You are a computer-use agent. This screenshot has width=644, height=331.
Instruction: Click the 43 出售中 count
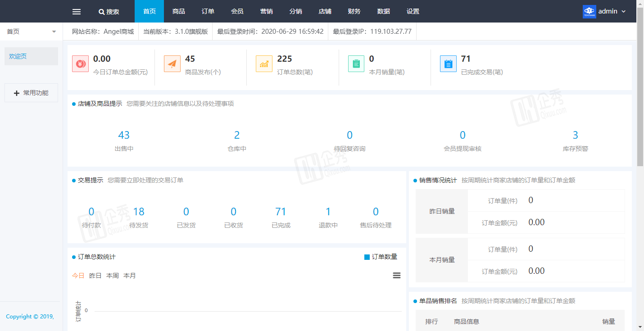(x=124, y=135)
